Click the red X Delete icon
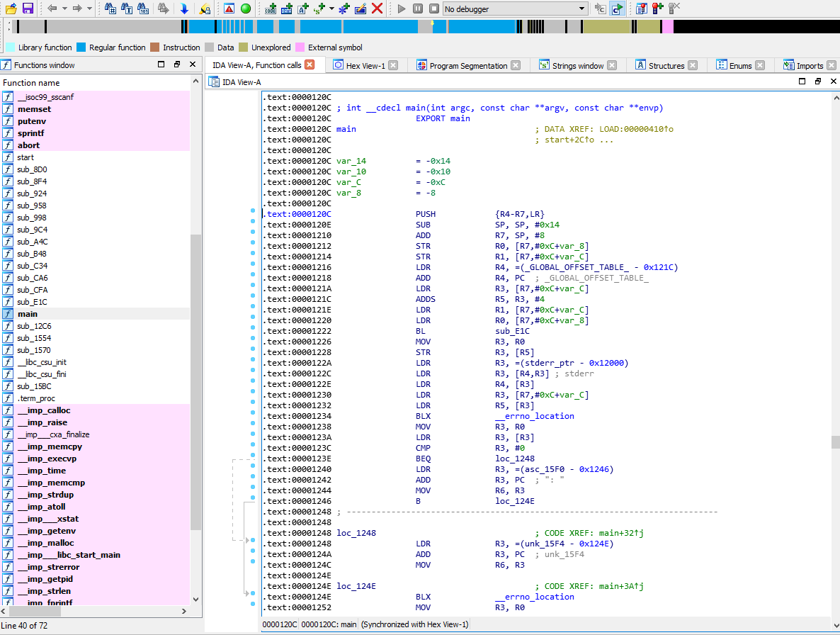 point(378,9)
